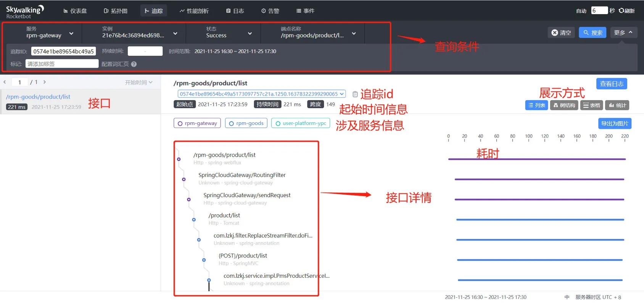This screenshot has width=644, height=303.
Task: Copy the trace ID with the clipboard icon
Action: click(355, 94)
